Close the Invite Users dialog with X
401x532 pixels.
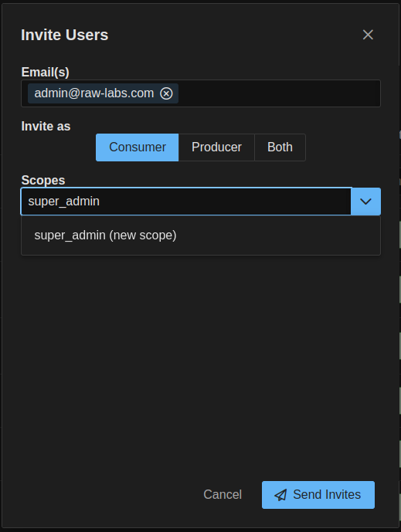click(x=368, y=35)
